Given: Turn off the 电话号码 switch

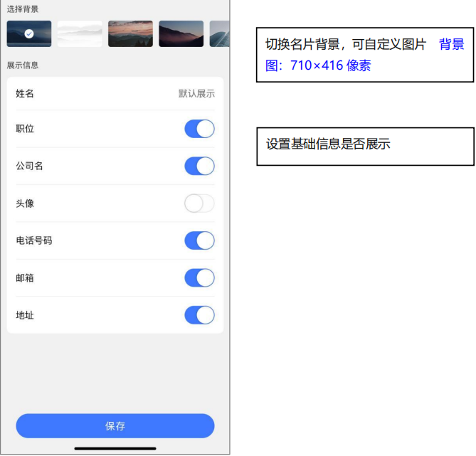Looking at the screenshot, I should click(199, 240).
